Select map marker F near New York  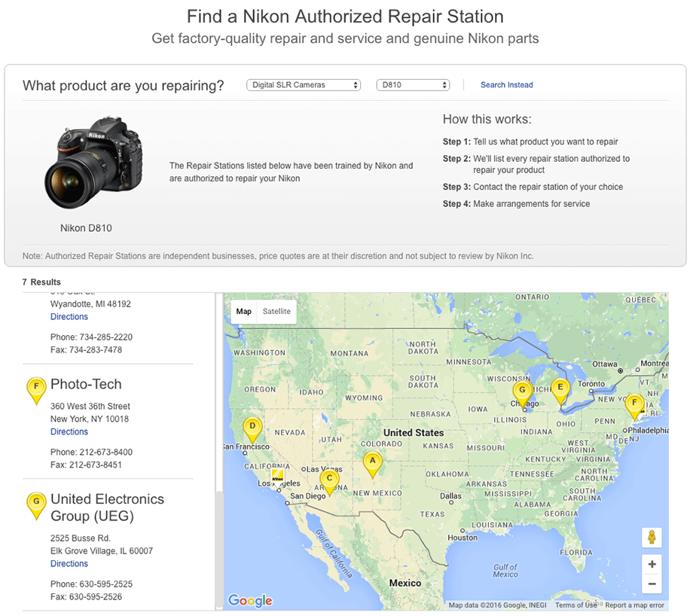click(x=635, y=405)
